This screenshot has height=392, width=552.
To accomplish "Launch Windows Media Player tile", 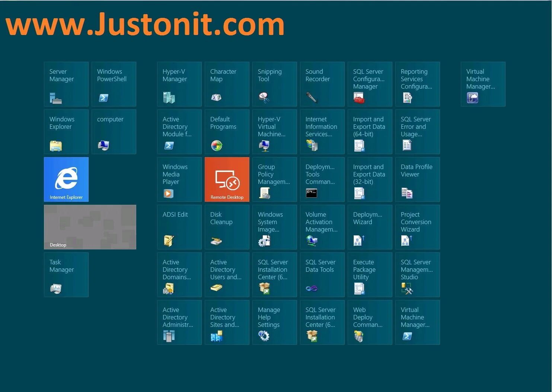I will [x=179, y=179].
